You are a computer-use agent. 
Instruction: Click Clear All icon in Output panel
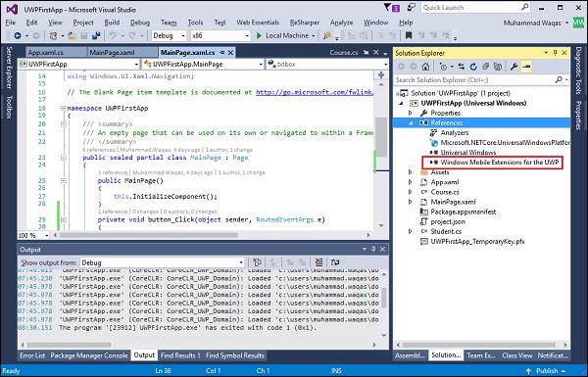click(x=318, y=262)
